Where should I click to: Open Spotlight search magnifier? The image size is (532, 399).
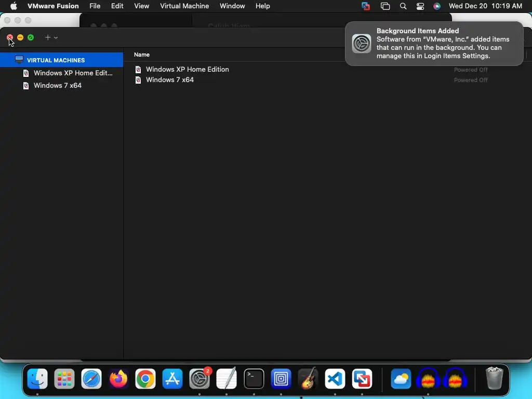coord(403,6)
